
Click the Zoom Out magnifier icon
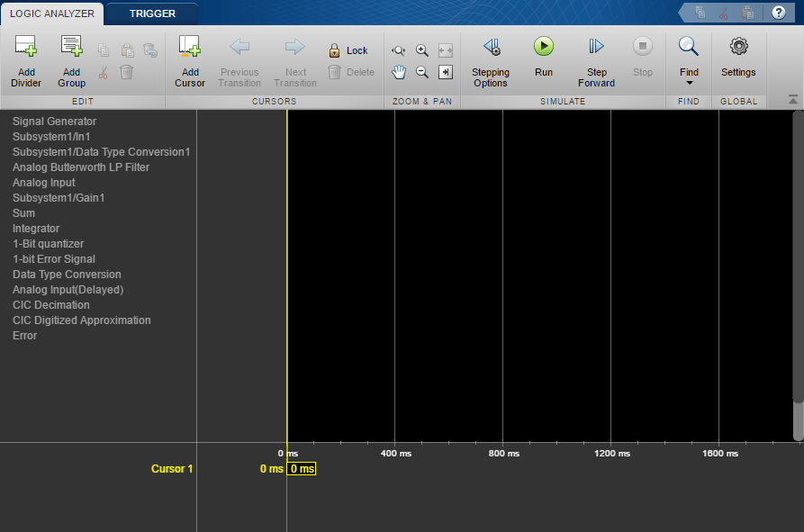pyautogui.click(x=422, y=72)
